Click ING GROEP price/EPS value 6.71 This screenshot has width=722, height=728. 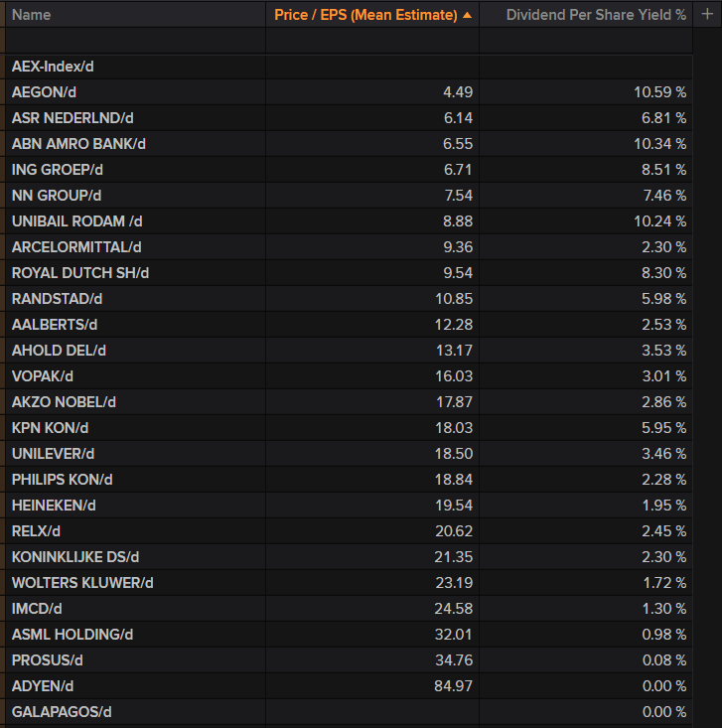click(458, 170)
